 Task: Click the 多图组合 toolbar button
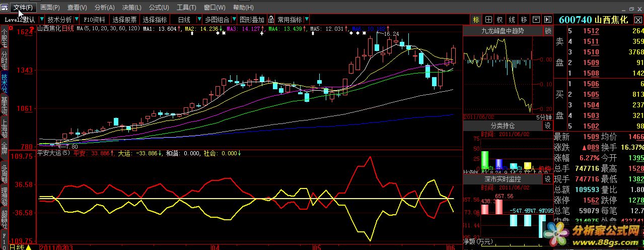[x=217, y=20]
